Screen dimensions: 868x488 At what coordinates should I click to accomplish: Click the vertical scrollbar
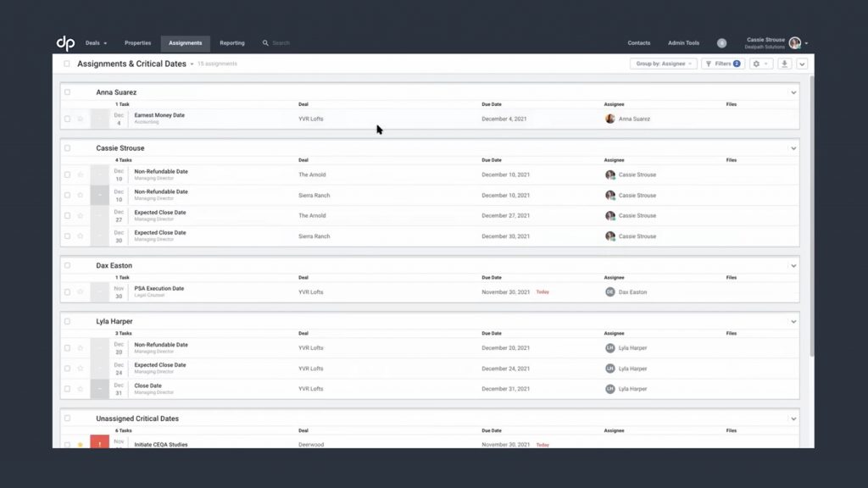pyautogui.click(x=811, y=216)
